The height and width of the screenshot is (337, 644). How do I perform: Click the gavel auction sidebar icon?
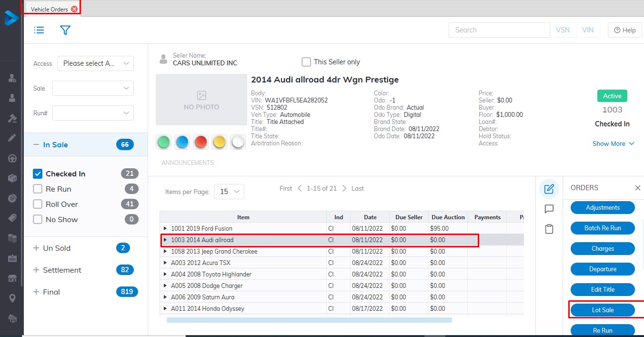click(12, 118)
